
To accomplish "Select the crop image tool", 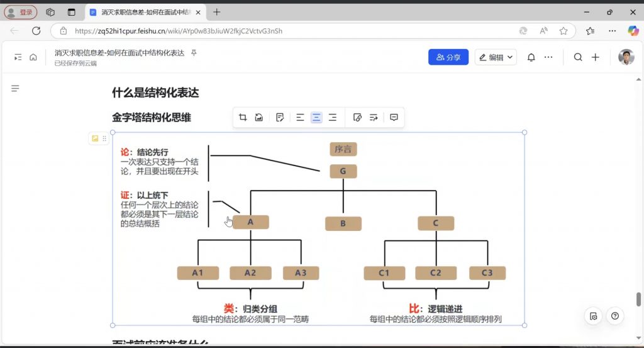I will click(x=243, y=118).
